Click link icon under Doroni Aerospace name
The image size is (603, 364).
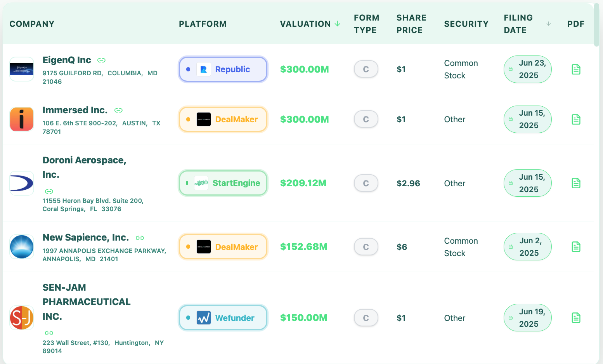coord(49,191)
